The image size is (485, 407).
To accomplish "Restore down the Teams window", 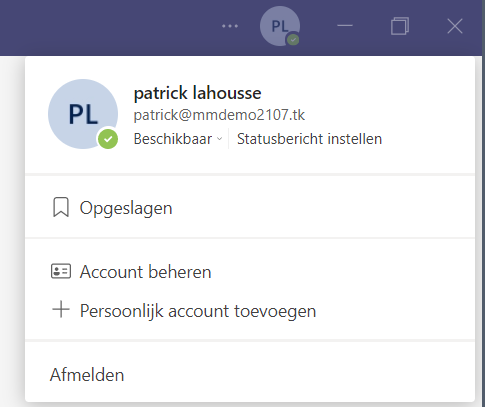I will (400, 26).
